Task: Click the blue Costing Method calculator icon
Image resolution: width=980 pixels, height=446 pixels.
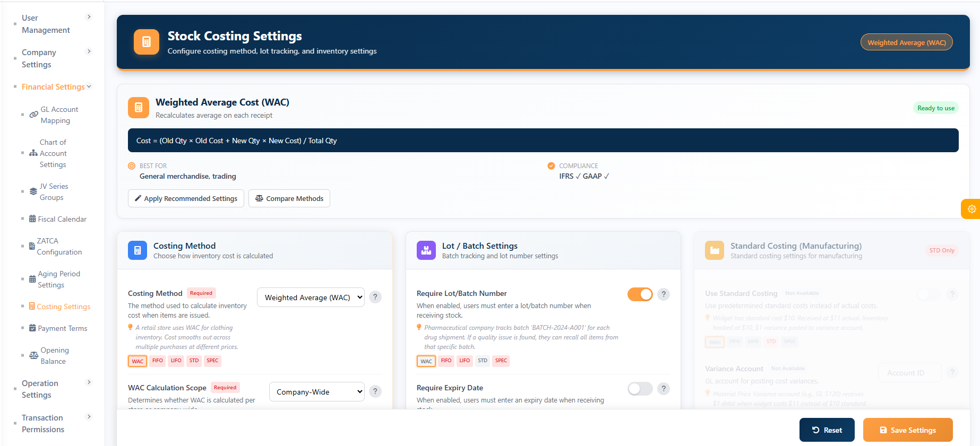Action: 137,250
